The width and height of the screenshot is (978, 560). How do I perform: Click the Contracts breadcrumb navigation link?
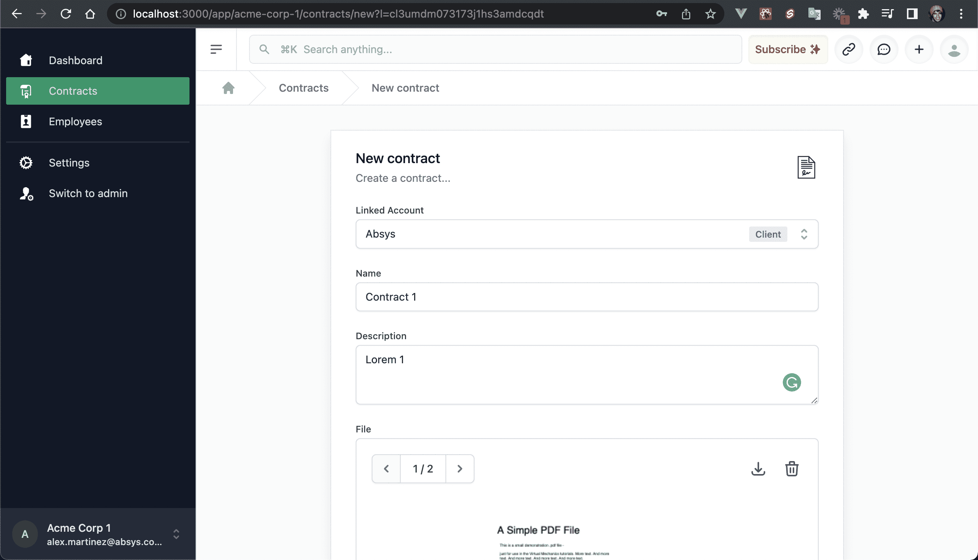[x=303, y=88]
